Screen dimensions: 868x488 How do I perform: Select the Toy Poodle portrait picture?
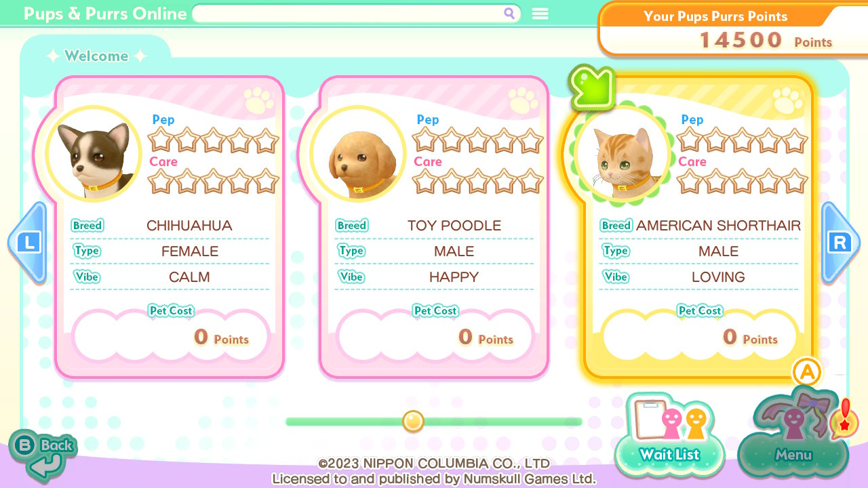pyautogui.click(x=359, y=154)
